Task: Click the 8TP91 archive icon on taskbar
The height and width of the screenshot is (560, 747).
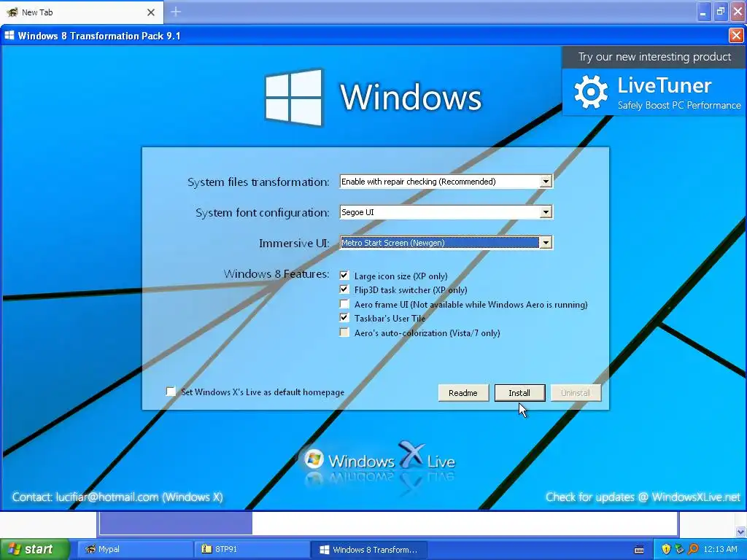Action: click(206, 549)
